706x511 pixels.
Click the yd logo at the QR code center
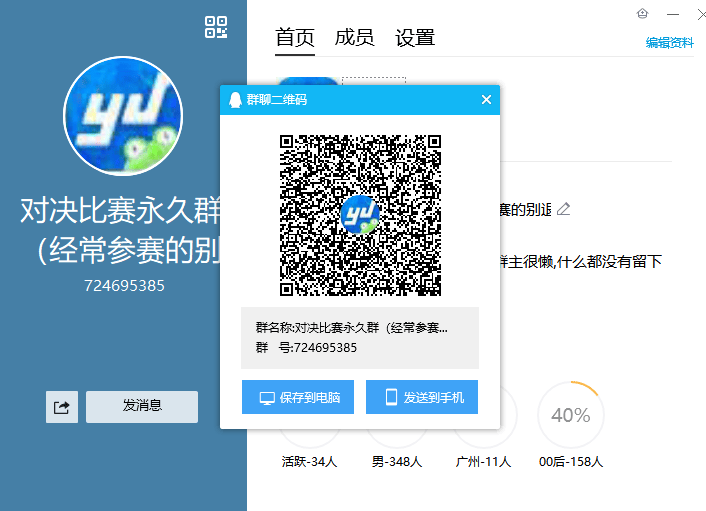click(360, 215)
